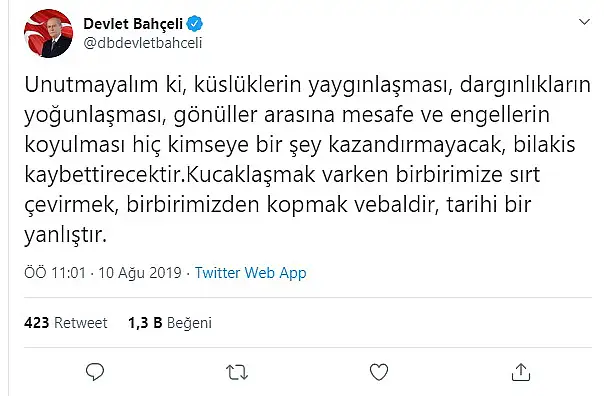The height and width of the screenshot is (396, 604).
Task: Click the phrase çevirmek in the tweet
Action: click(71, 205)
